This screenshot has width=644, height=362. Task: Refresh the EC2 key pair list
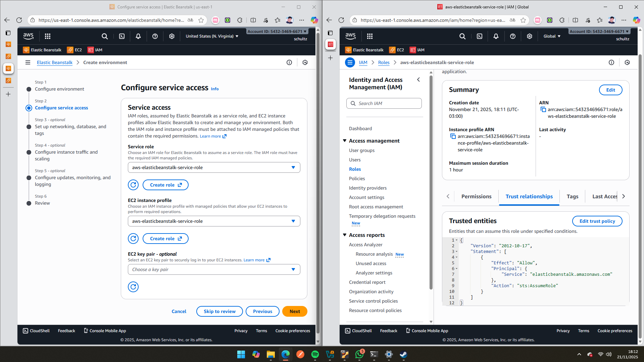click(x=133, y=287)
